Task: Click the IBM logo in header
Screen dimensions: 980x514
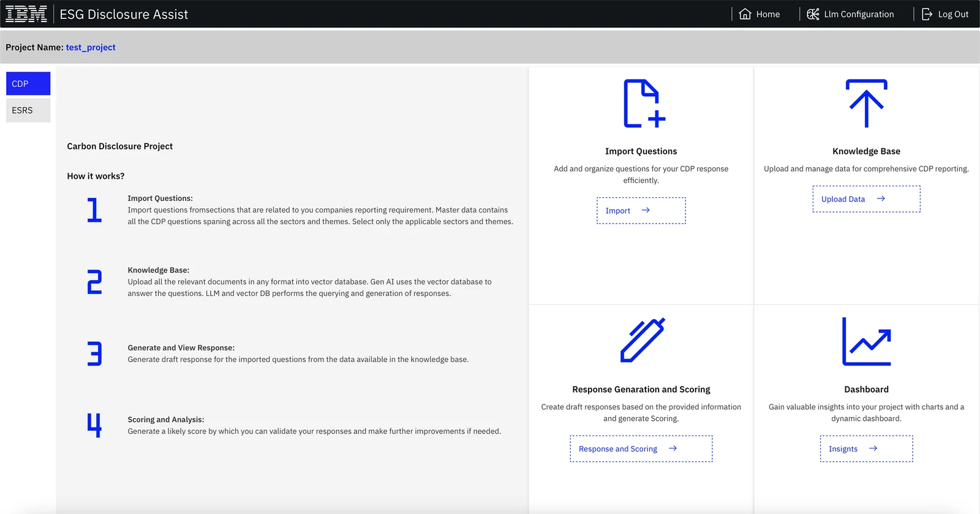Action: 26,14
